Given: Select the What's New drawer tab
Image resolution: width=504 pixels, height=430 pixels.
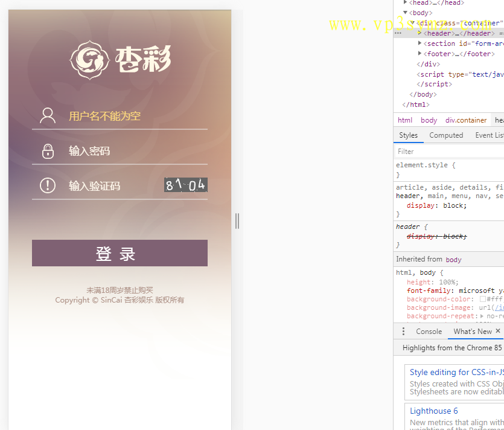Looking at the screenshot, I should pyautogui.click(x=473, y=332).
